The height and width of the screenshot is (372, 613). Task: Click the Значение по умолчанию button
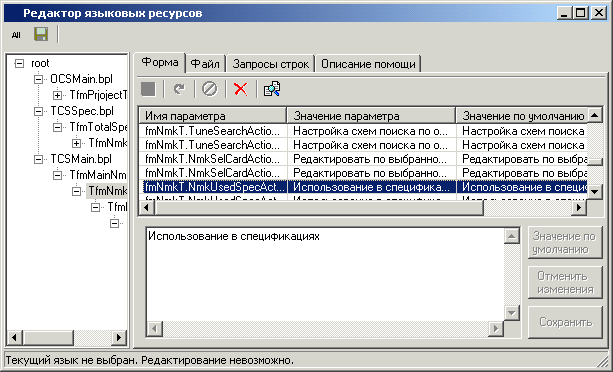tap(565, 242)
